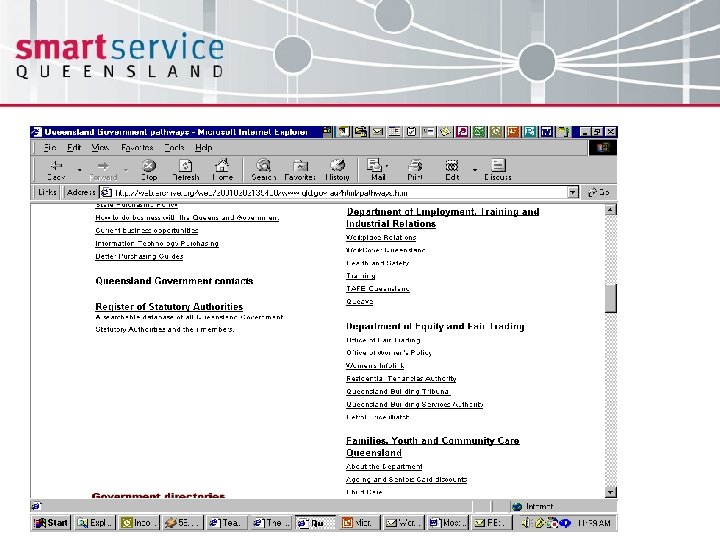Viewport: 720px width, 540px height.
Task: Open the Discuss toolbar button
Action: [498, 170]
